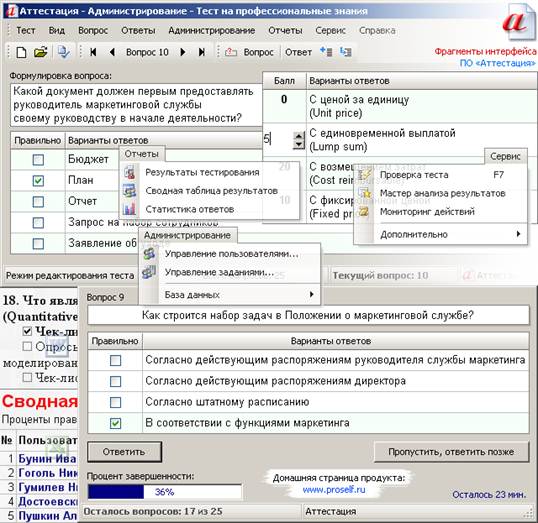The width and height of the screenshot is (538, 523).
Task: Expand the База данных submenu
Action: tap(311, 294)
